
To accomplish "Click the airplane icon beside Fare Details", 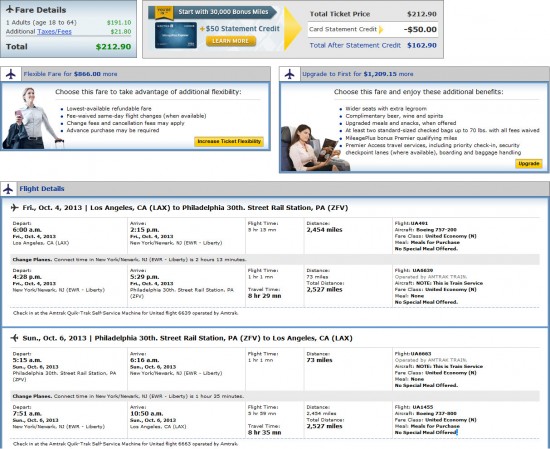I will pyautogui.click(x=9, y=9).
